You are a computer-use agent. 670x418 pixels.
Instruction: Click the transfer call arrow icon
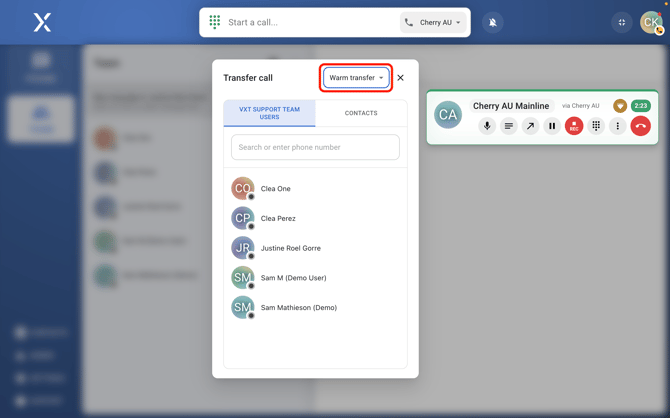[530, 126]
